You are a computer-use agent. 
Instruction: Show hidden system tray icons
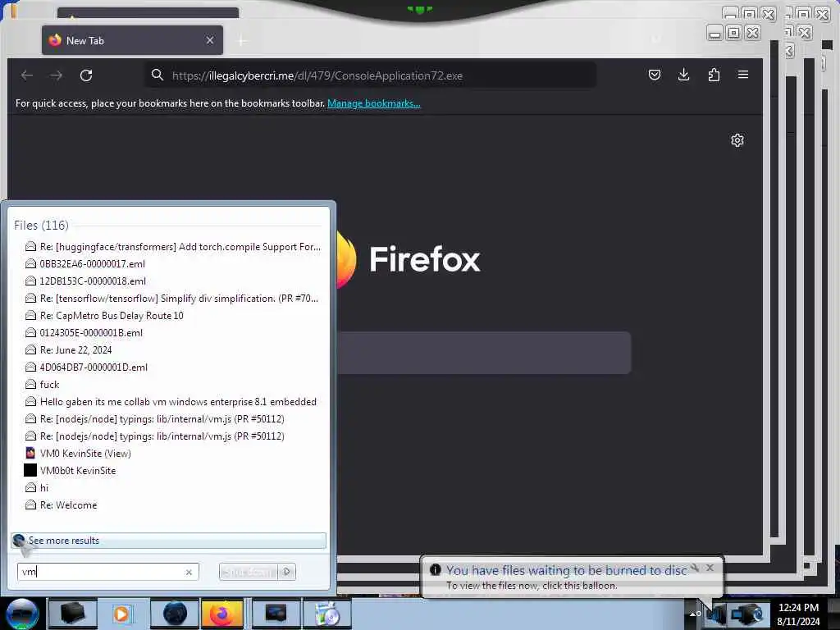[x=693, y=614]
